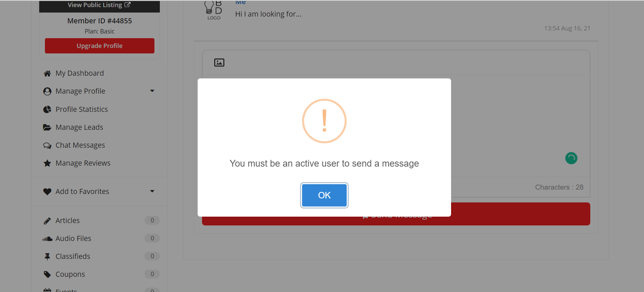Click the Chat Messages bubble icon
Image resolution: width=644 pixels, height=292 pixels.
pyautogui.click(x=47, y=146)
